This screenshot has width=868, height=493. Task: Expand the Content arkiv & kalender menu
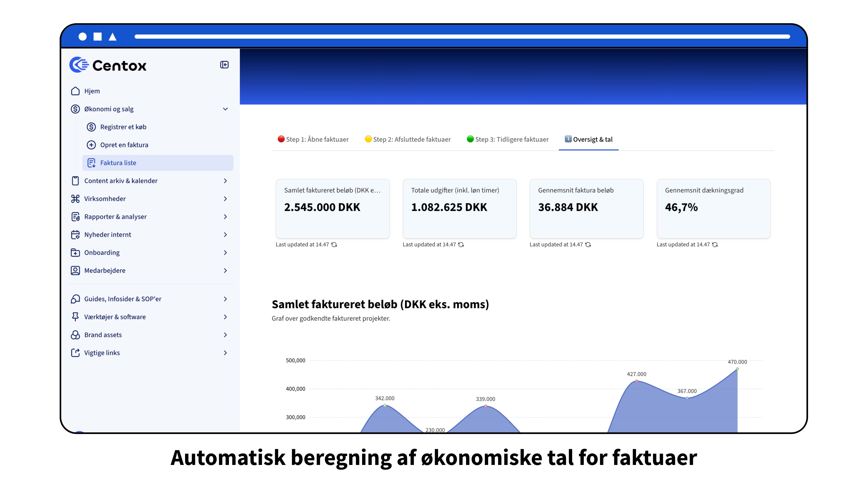tap(225, 181)
